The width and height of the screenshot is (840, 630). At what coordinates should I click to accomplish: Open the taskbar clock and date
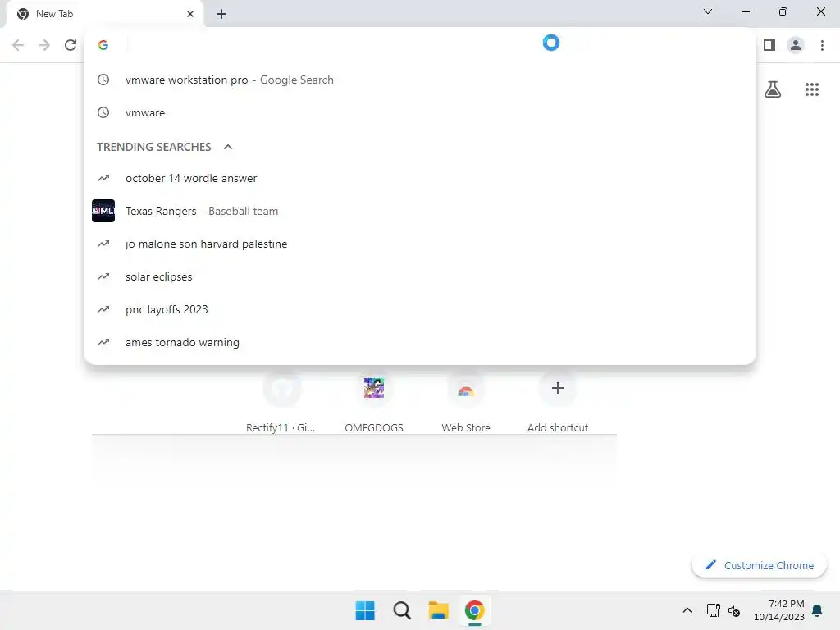pyautogui.click(x=779, y=610)
